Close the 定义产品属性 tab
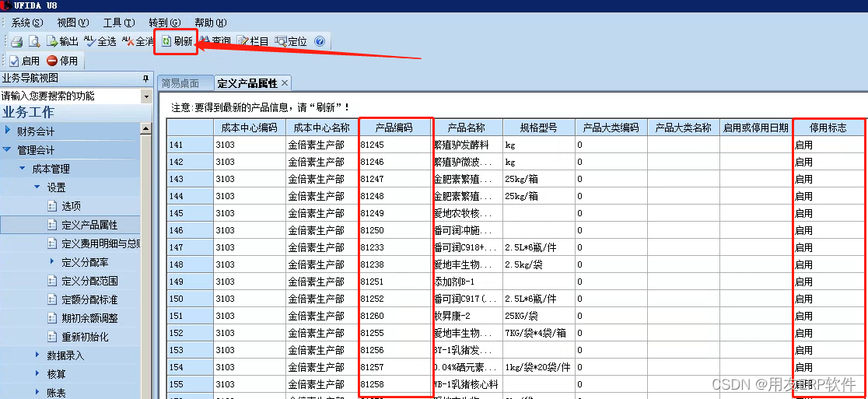This screenshot has width=868, height=399. [x=285, y=83]
